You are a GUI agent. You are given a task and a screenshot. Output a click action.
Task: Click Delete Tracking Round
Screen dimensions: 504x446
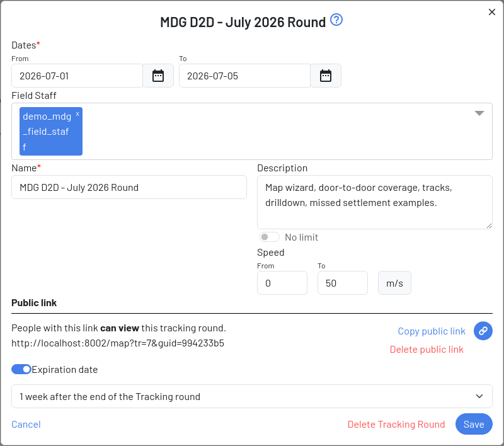(x=396, y=425)
